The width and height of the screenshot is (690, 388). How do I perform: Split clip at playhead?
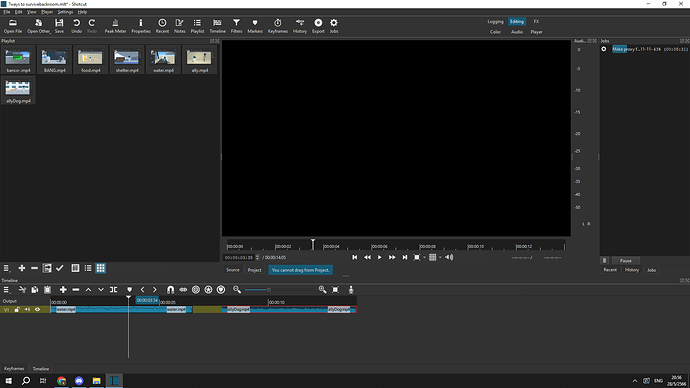pyautogui.click(x=114, y=289)
